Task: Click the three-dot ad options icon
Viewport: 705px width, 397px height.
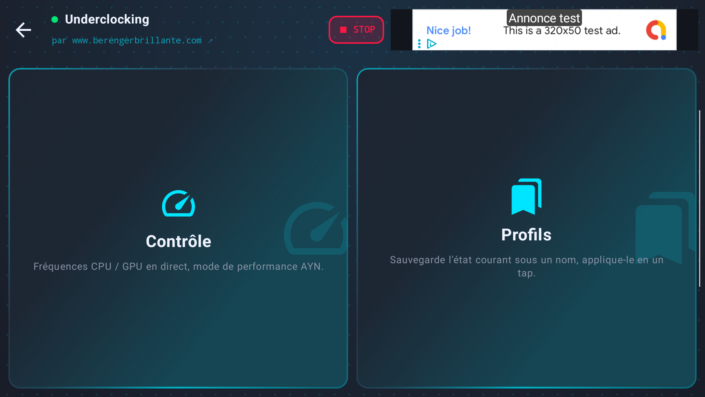Action: click(419, 44)
